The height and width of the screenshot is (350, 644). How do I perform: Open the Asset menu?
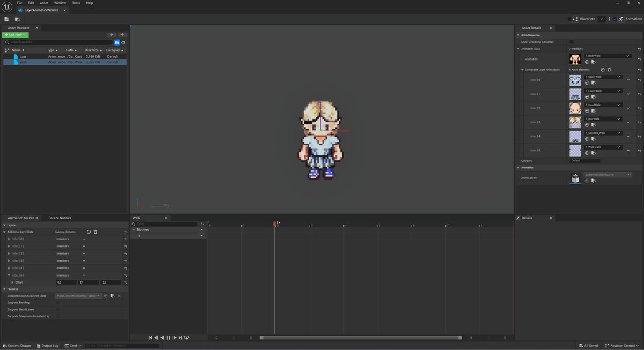(x=44, y=3)
